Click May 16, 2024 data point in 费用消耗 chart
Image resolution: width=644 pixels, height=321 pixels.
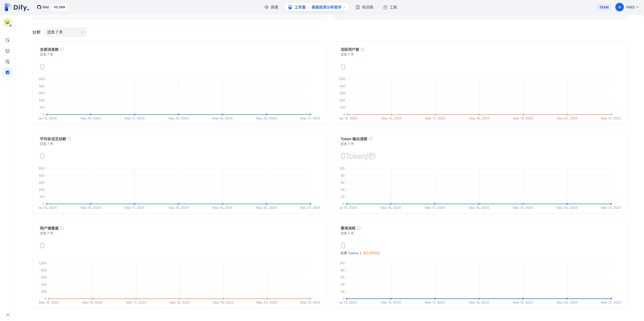[x=391, y=299]
